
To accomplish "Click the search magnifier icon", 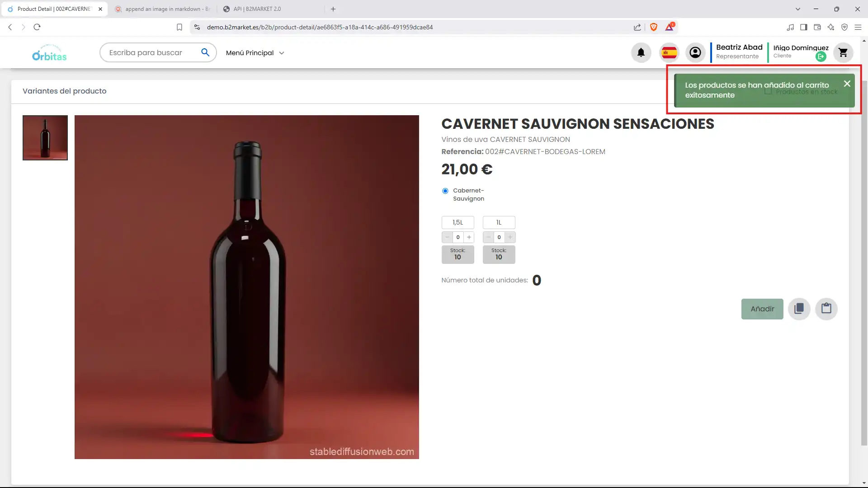I will (205, 52).
